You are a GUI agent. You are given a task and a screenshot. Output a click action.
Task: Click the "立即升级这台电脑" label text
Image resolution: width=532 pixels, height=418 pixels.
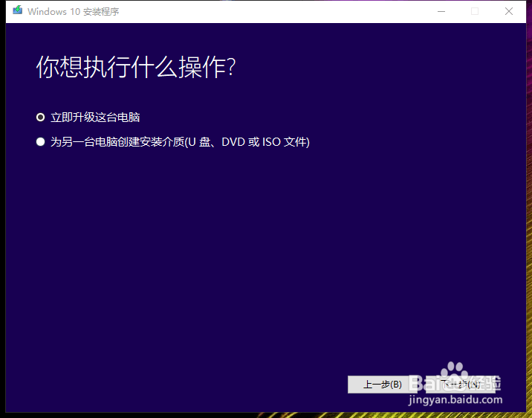pos(95,118)
